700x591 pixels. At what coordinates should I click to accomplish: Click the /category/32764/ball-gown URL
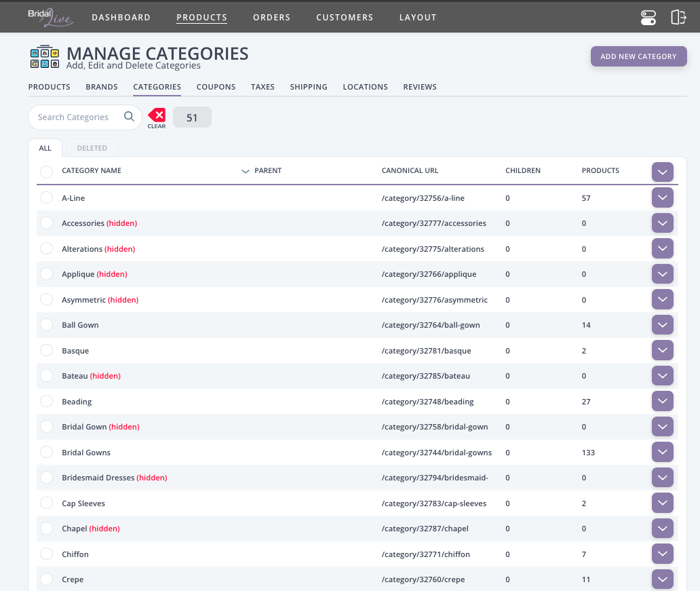coord(431,325)
